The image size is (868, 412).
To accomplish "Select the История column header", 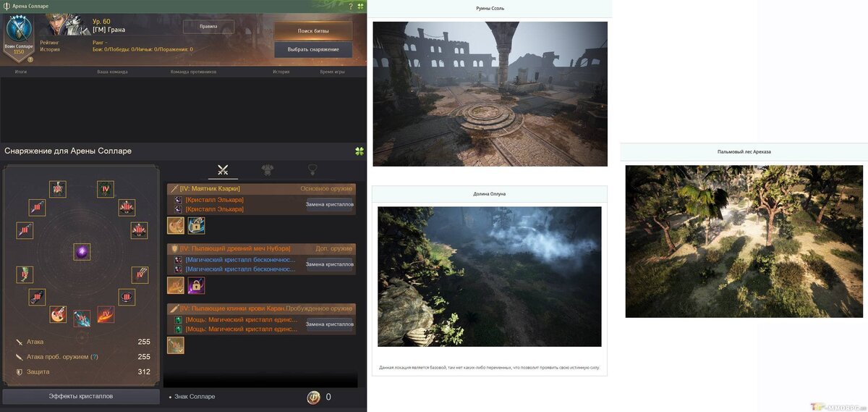I will 281,72.
